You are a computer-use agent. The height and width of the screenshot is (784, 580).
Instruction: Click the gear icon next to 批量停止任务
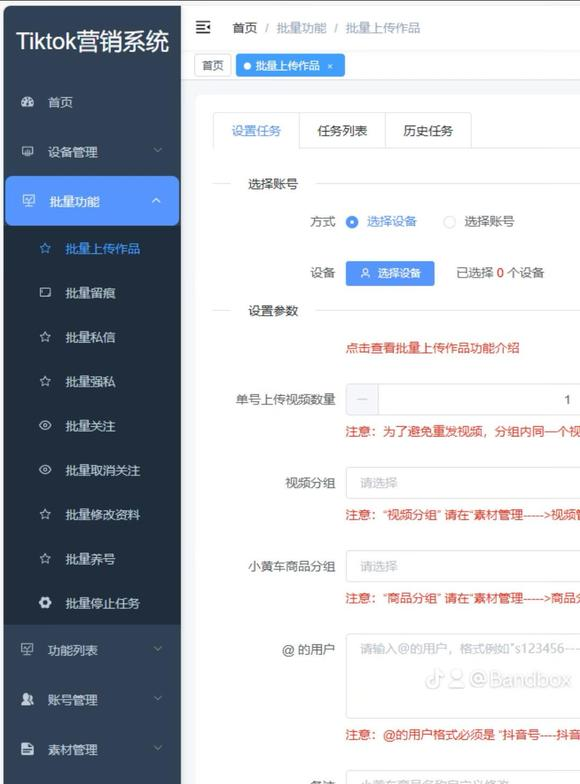(45, 602)
